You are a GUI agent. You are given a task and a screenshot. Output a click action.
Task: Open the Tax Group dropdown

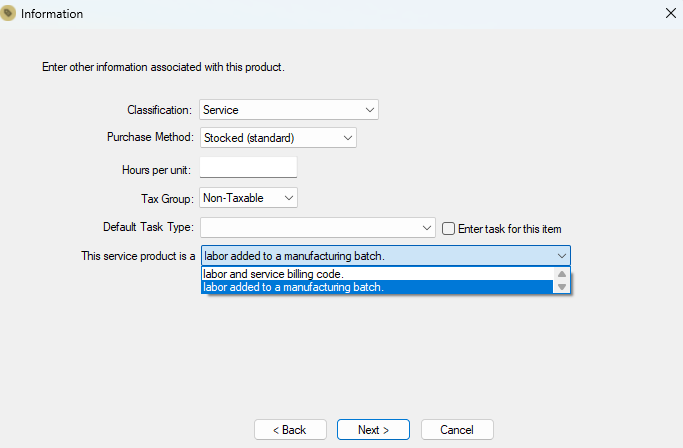click(248, 198)
